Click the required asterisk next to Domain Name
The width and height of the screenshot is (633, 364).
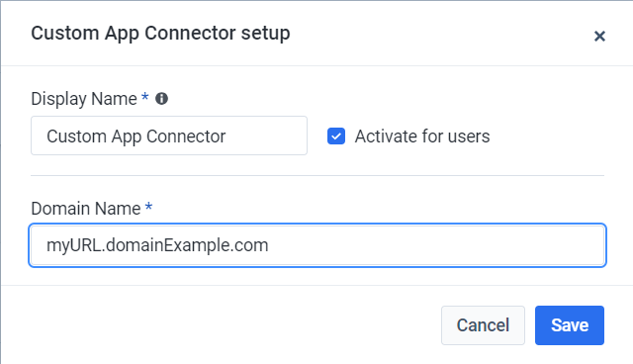click(x=148, y=206)
